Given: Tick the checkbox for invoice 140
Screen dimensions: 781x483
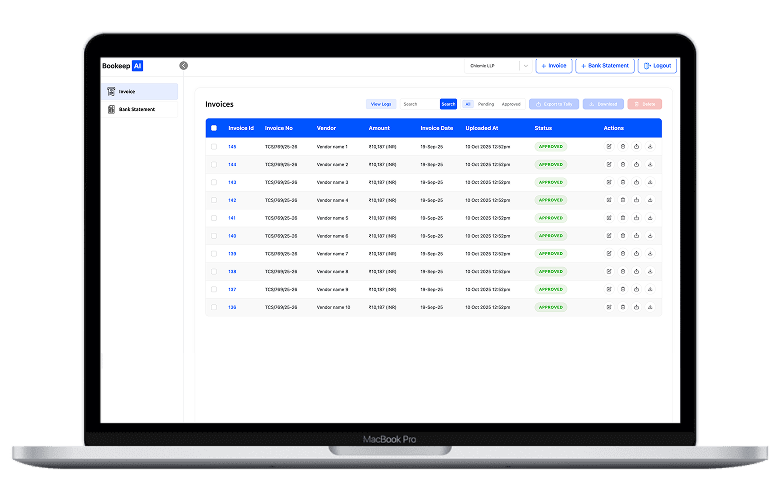Looking at the screenshot, I should [214, 236].
